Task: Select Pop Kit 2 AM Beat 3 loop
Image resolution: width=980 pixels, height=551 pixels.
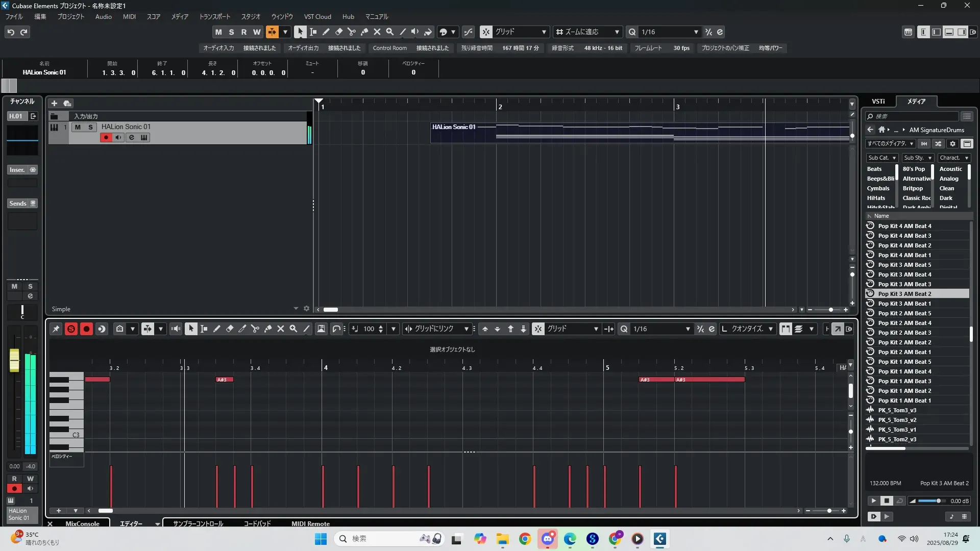Action: (904, 333)
